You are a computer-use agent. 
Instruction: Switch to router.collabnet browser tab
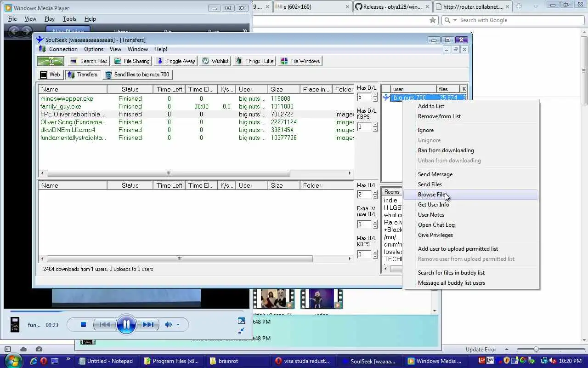point(473,7)
